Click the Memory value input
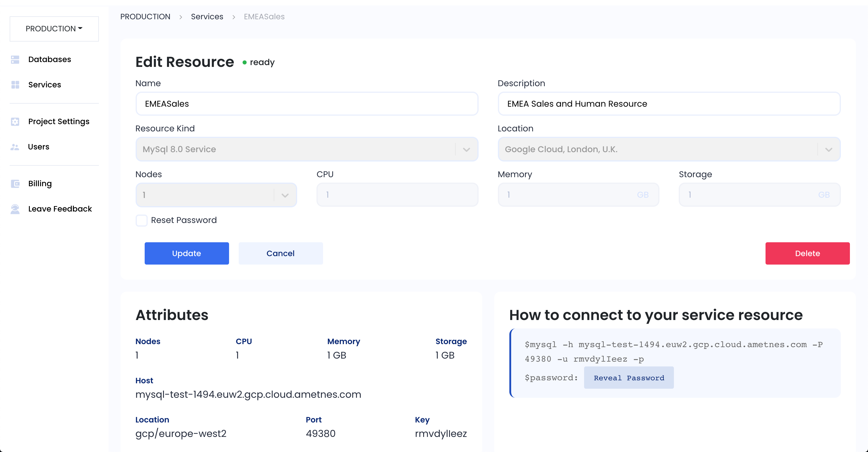Image resolution: width=868 pixels, height=452 pixels. pos(578,194)
